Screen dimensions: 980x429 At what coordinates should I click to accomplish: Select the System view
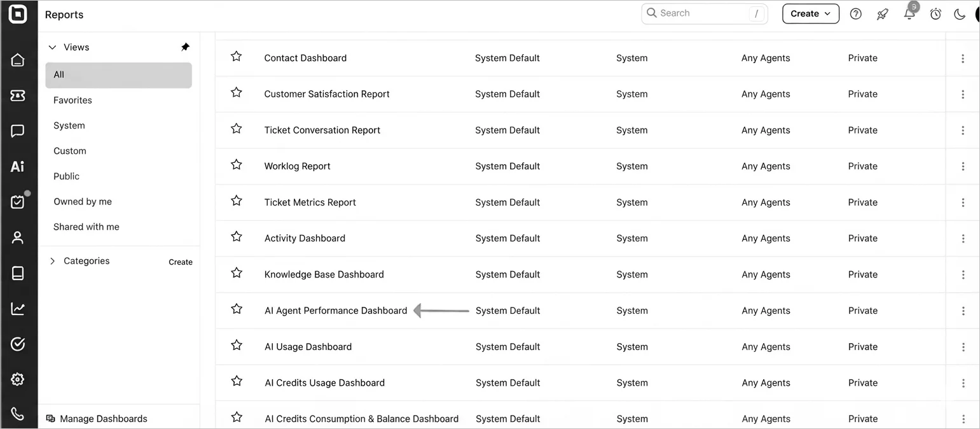(69, 125)
